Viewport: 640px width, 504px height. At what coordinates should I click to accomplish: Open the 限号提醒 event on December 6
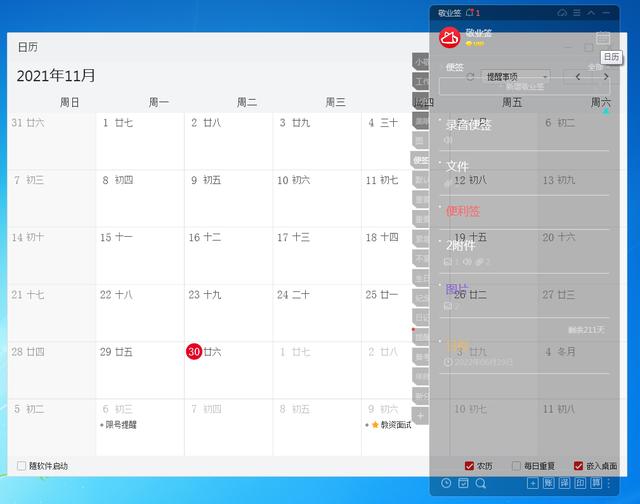pyautogui.click(x=118, y=425)
